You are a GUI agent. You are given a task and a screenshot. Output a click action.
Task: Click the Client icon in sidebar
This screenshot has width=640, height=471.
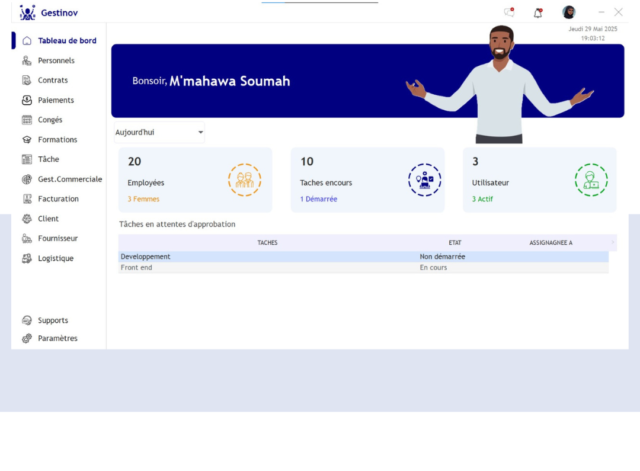point(27,219)
